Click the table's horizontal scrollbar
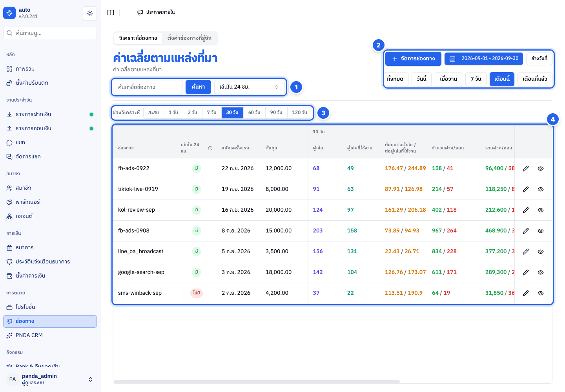Image resolution: width=565 pixels, height=392 pixels. 257,381
